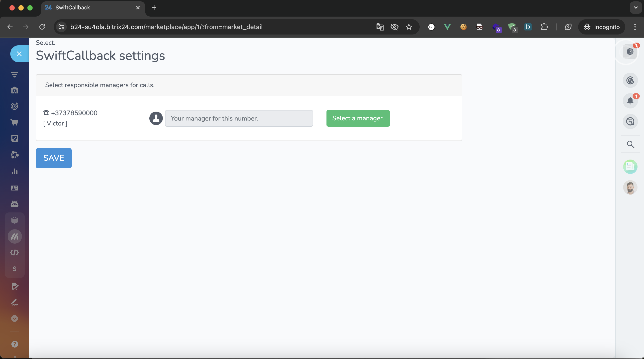
Task: Open Chrome's three-dot menu
Action: coord(635,27)
